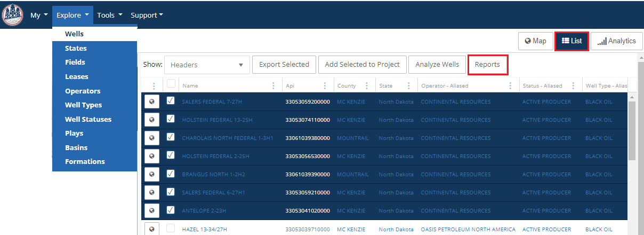The width and height of the screenshot is (644, 235).
Task: Open OASIS PETROLEUM NORTH AMERICA operator link
Action: (468, 230)
